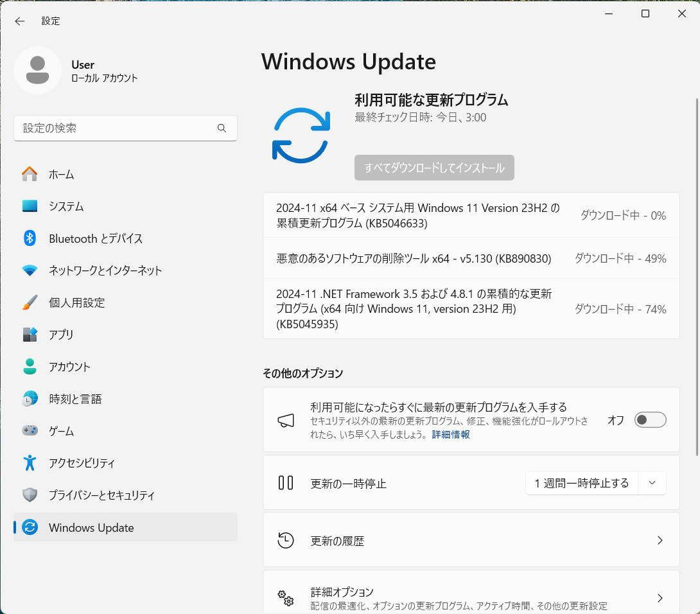Open 詳細オプション entry
Image resolution: width=700 pixels, height=614 pixels.
(x=471, y=592)
